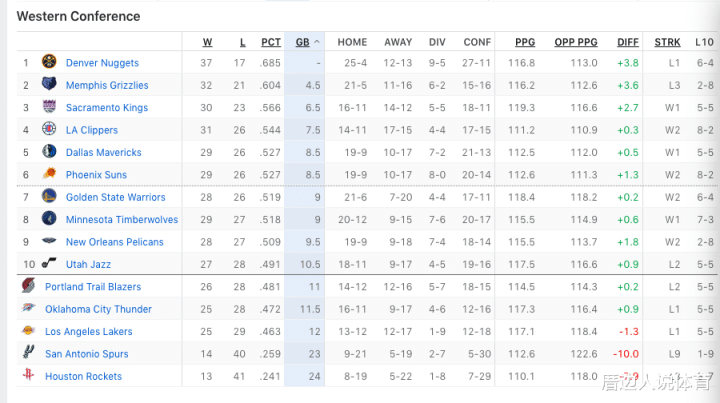
Task: Sort standings by PCT column header
Action: click(271, 42)
